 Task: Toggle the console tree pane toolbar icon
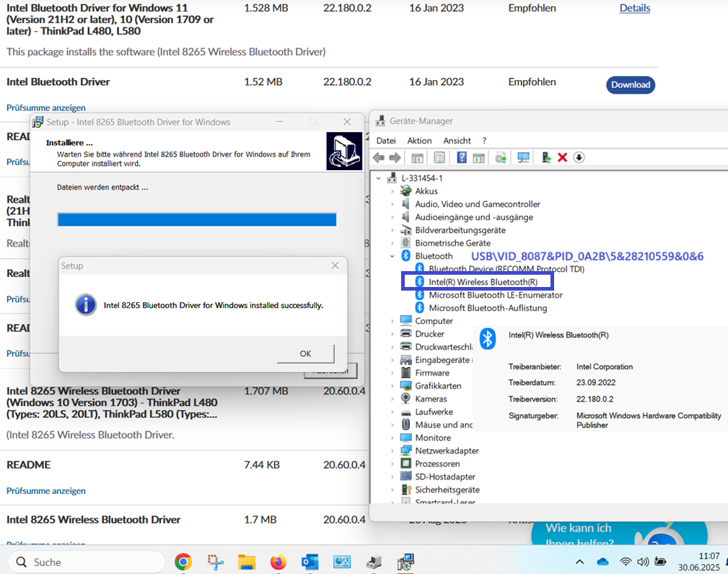tap(418, 158)
